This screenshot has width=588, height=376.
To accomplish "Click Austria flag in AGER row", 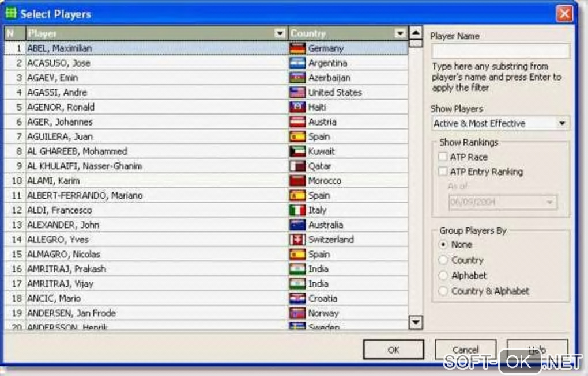I will (x=297, y=121).
